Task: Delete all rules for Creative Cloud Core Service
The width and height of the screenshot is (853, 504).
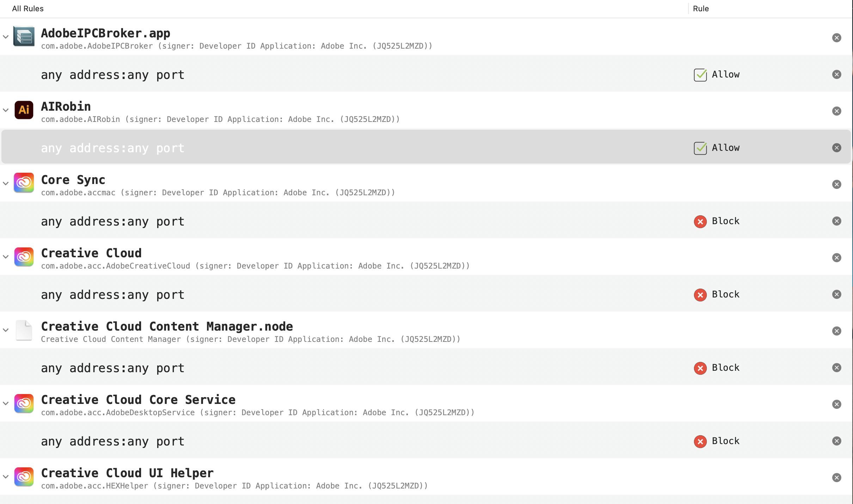Action: pos(836,404)
